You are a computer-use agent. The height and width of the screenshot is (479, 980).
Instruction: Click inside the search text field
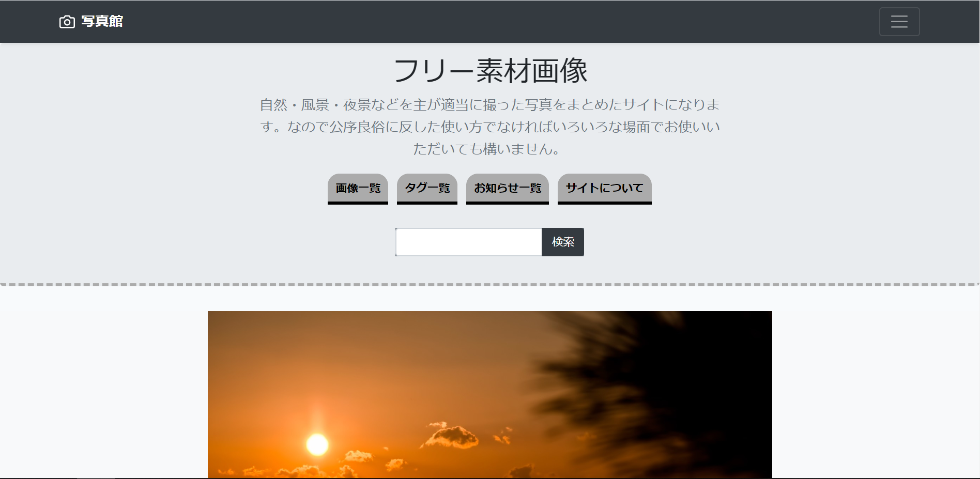tap(468, 242)
